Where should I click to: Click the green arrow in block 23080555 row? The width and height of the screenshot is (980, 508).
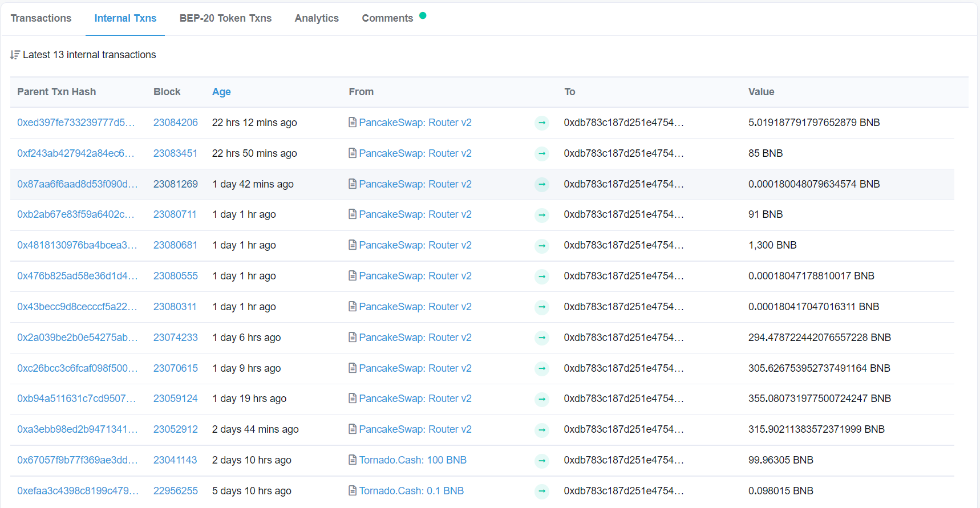[542, 277]
